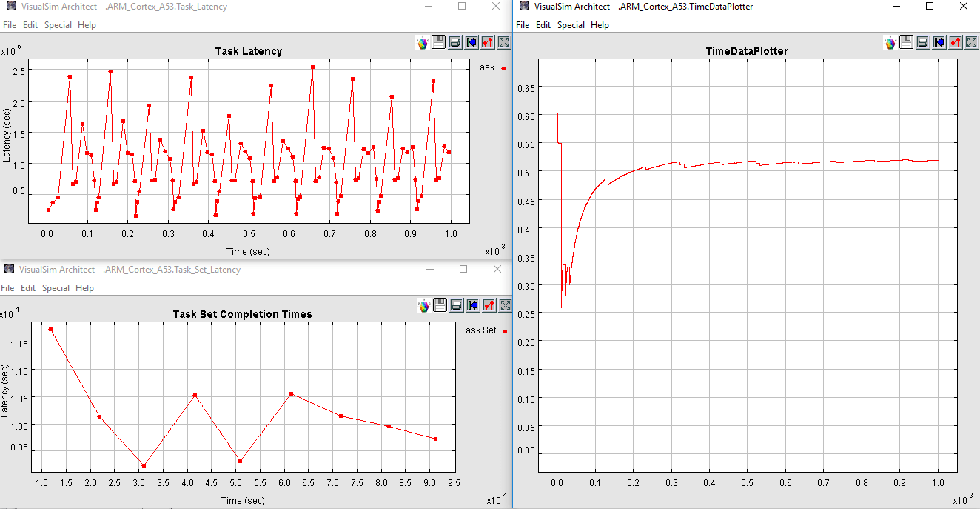This screenshot has width=980, height=509.
Task: Click the red Task Set legend marker
Action: tap(505, 331)
